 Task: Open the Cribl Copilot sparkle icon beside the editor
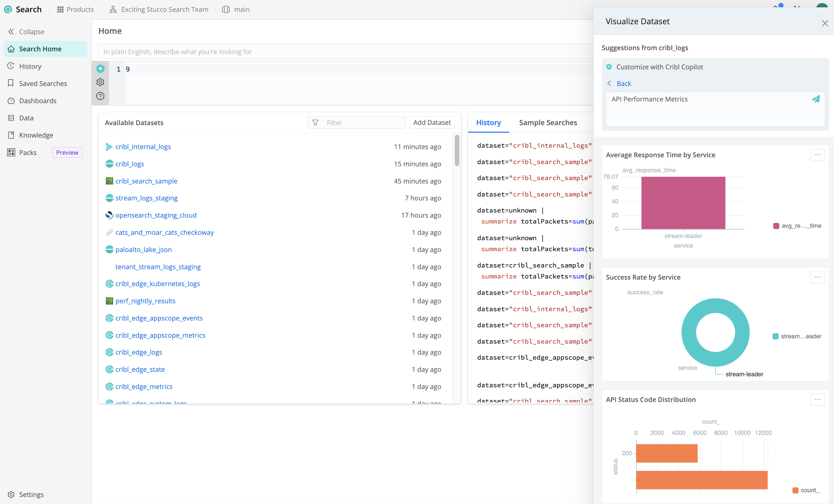100,69
